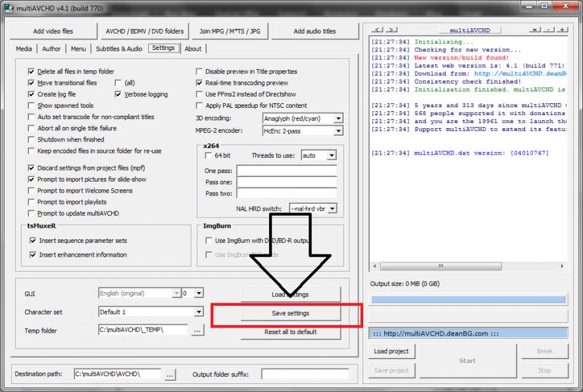Browse for Destination path with '...' button
The image size is (583, 392).
170,374
